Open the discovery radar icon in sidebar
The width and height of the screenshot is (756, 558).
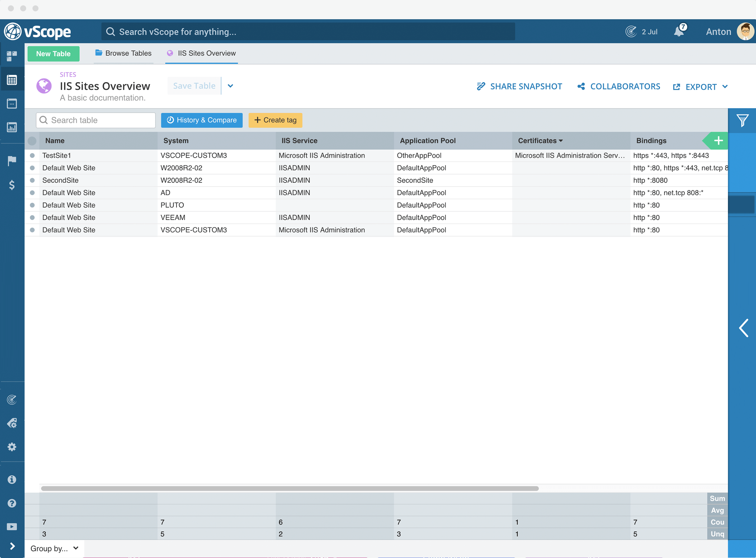click(12, 400)
